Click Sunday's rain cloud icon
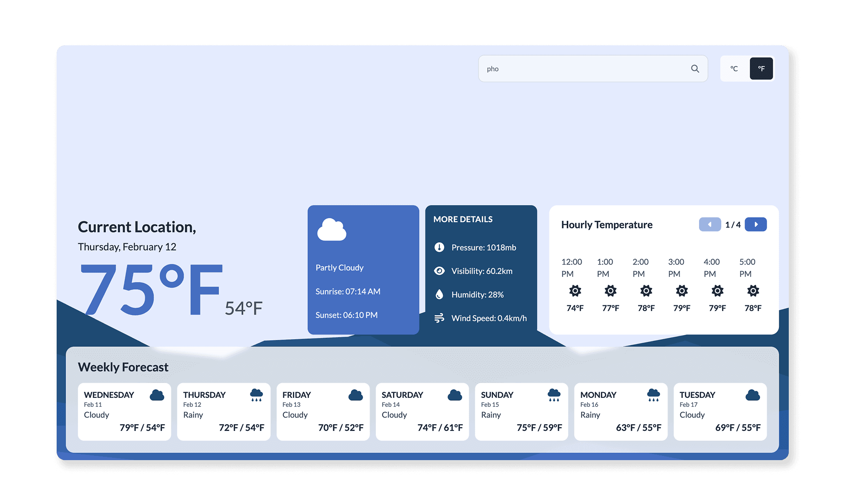The height and width of the screenshot is (504, 844). (554, 395)
